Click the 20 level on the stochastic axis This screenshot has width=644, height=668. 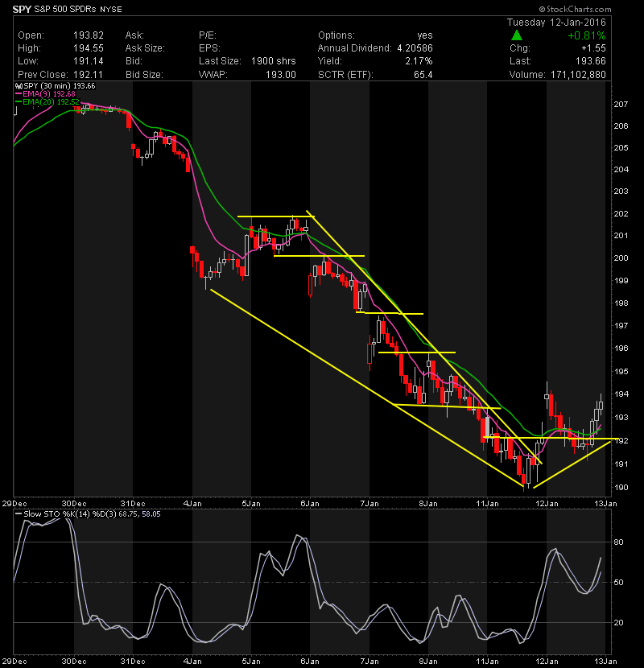618,622
